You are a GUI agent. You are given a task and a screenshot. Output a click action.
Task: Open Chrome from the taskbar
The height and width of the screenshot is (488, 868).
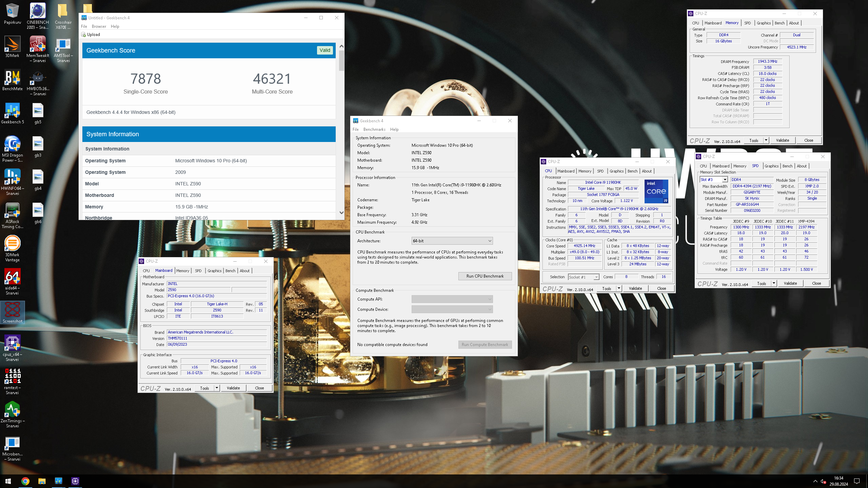tap(25, 481)
